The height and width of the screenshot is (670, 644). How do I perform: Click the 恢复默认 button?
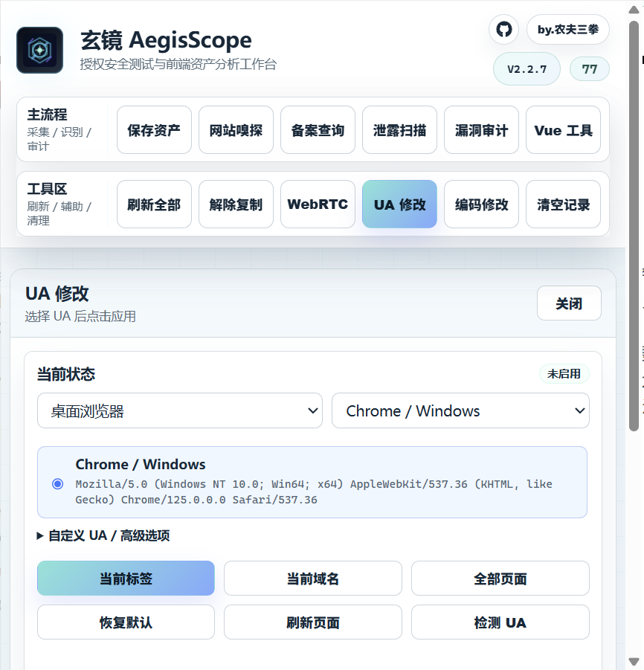(126, 622)
